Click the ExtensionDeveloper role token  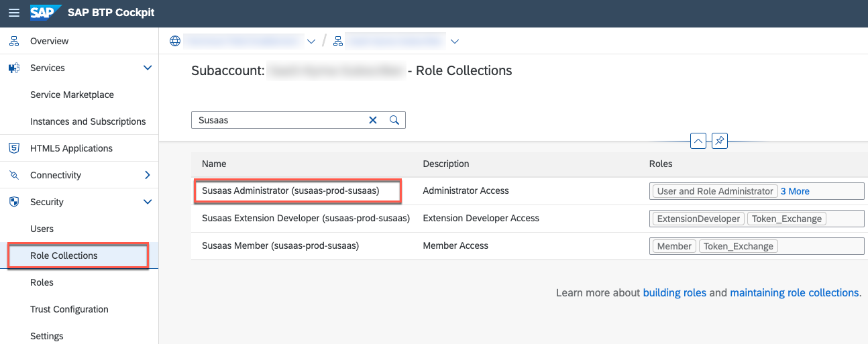pyautogui.click(x=698, y=219)
